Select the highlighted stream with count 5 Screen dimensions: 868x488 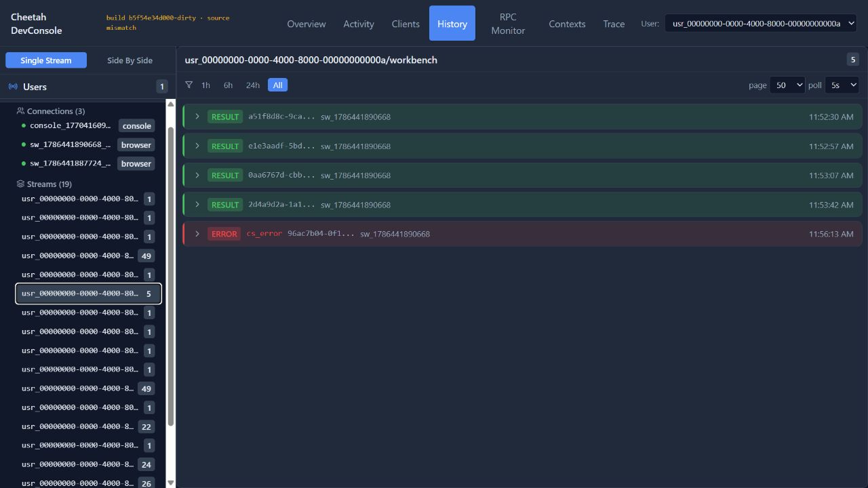tap(88, 293)
